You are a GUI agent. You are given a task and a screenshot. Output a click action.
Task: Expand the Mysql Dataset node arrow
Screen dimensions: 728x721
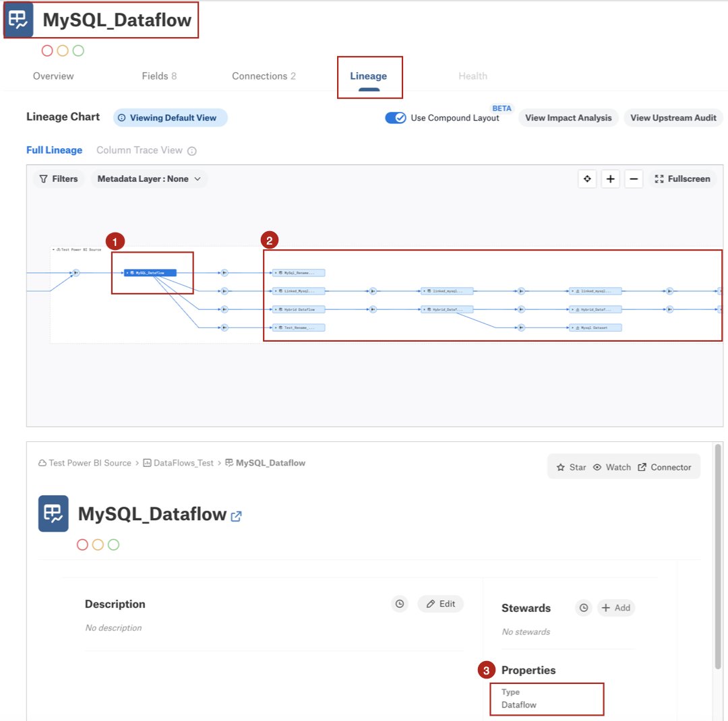point(572,327)
